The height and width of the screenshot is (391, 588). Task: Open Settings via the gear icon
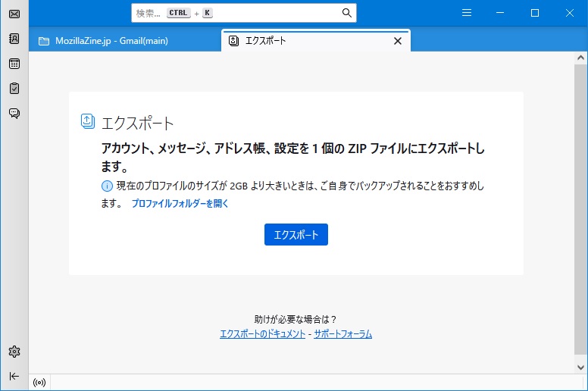click(14, 352)
